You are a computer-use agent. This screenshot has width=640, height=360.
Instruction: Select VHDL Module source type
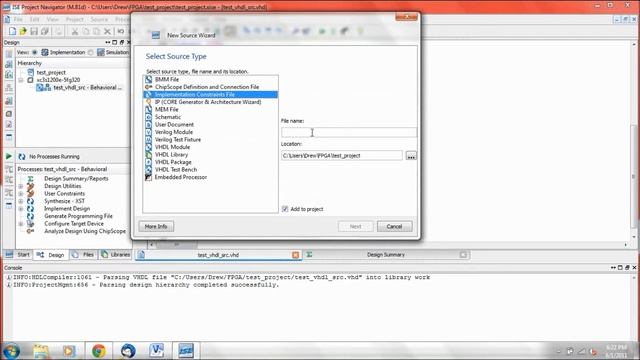pyautogui.click(x=172, y=147)
